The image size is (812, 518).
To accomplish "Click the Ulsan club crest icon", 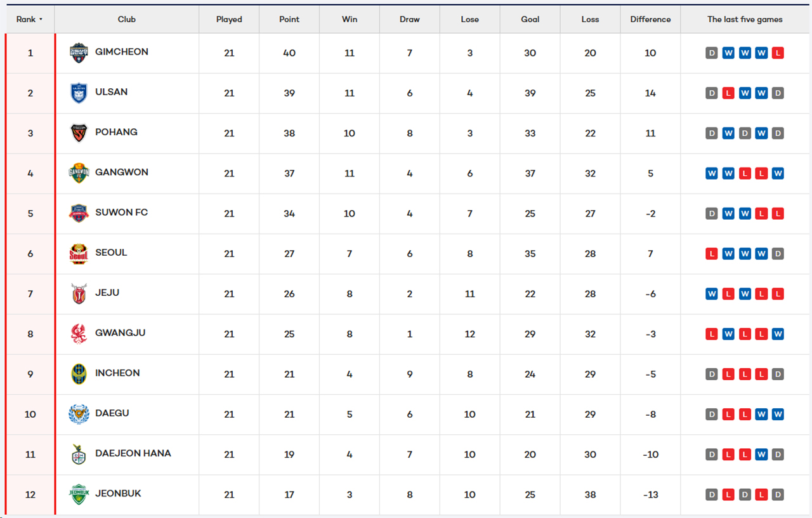I will pyautogui.click(x=79, y=93).
